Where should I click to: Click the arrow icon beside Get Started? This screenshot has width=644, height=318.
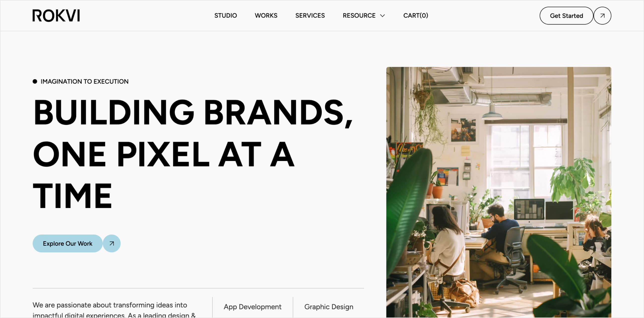pyautogui.click(x=603, y=15)
